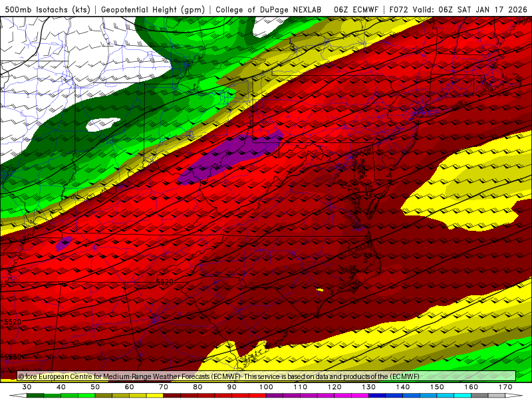The width and height of the screenshot is (532, 399).
Task: Click the ECMWF copyright notice banner
Action: coord(267,376)
